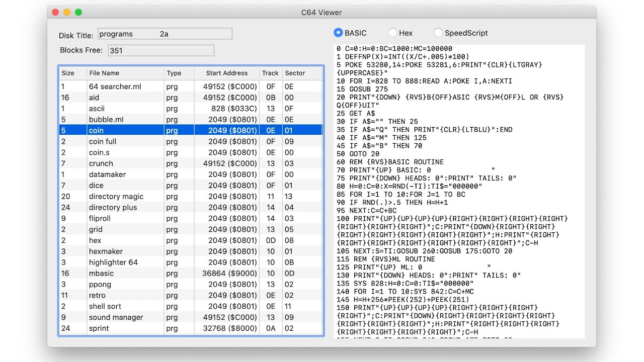The height and width of the screenshot is (362, 644).
Task: Sort by the File Name column header
Action: [125, 73]
